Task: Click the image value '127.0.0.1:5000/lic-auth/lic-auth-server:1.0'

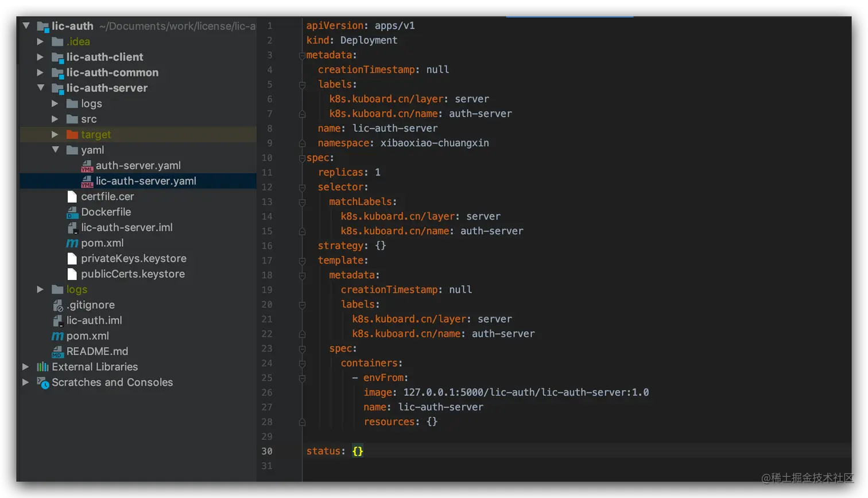Action: click(526, 392)
